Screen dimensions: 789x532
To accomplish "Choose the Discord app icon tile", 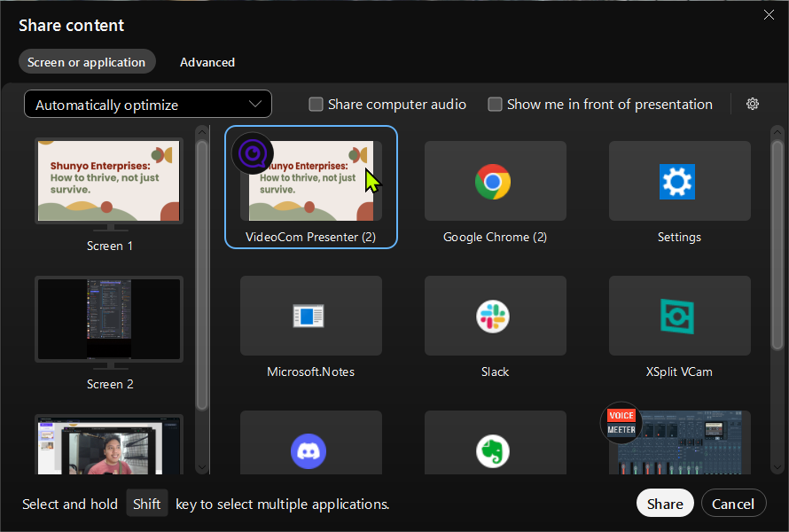I will [x=311, y=443].
